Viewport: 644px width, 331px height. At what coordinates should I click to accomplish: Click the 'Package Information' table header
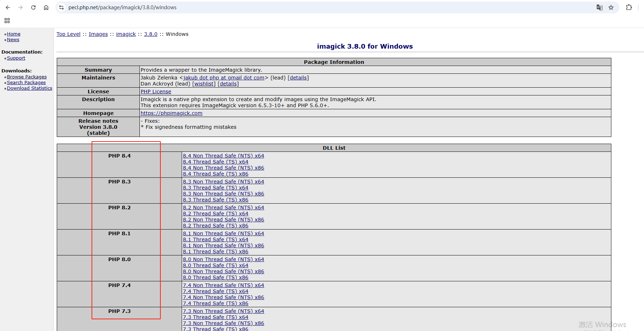tap(334, 62)
